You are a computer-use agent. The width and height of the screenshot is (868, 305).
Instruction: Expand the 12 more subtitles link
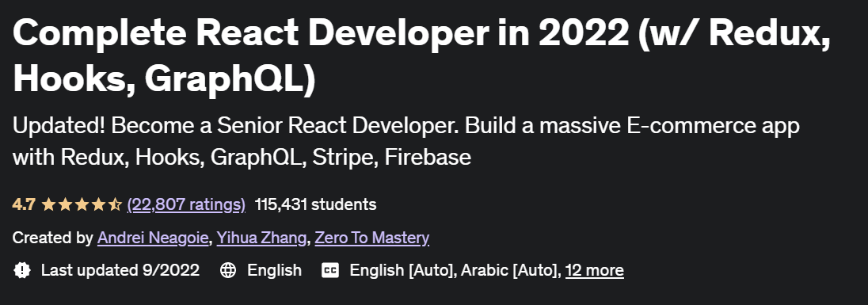click(x=595, y=270)
